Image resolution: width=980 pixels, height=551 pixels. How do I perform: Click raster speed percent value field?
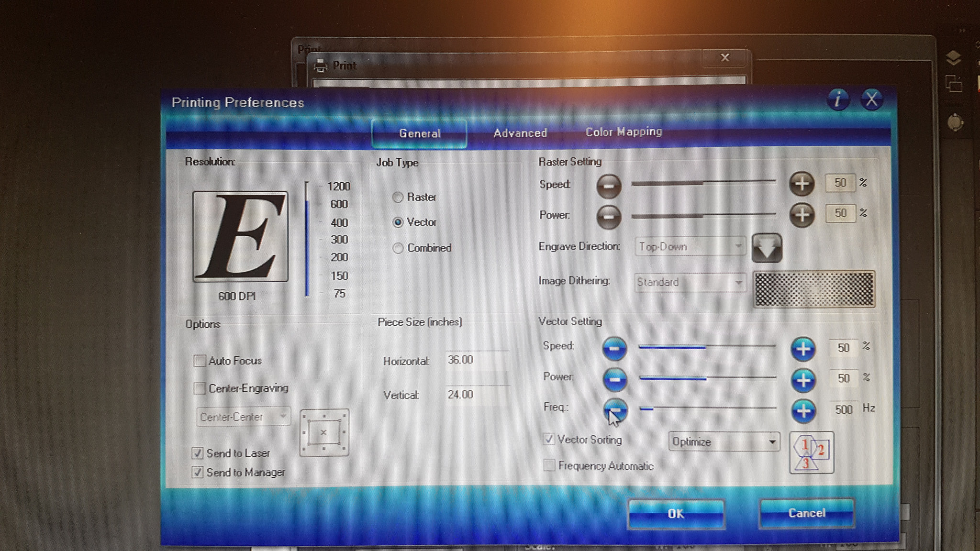click(x=840, y=183)
